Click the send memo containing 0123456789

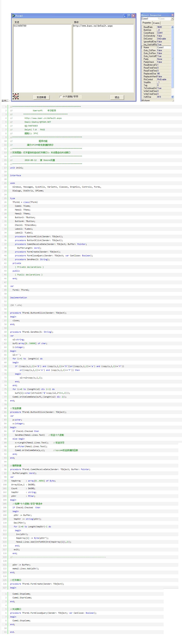[x=42, y=57]
